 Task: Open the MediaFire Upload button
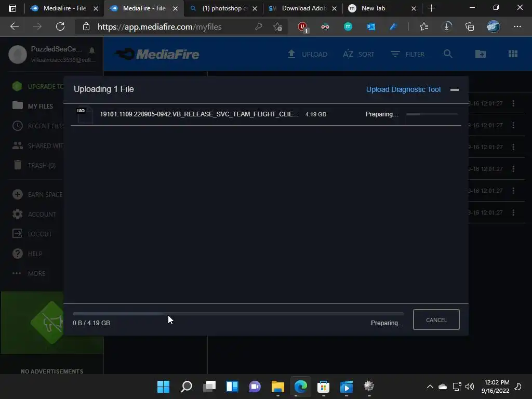pyautogui.click(x=308, y=54)
